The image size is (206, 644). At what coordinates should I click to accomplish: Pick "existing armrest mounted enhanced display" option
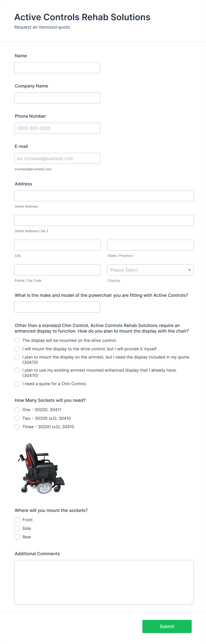(x=17, y=370)
